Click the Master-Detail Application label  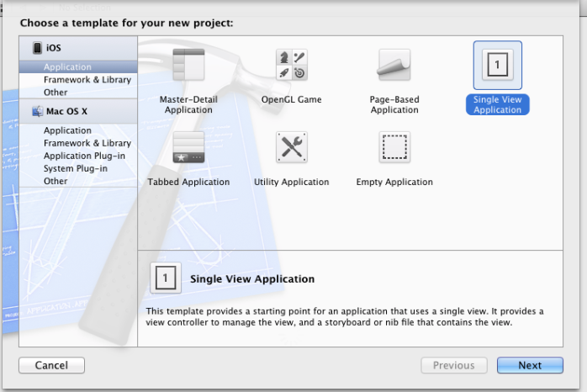[x=188, y=104]
